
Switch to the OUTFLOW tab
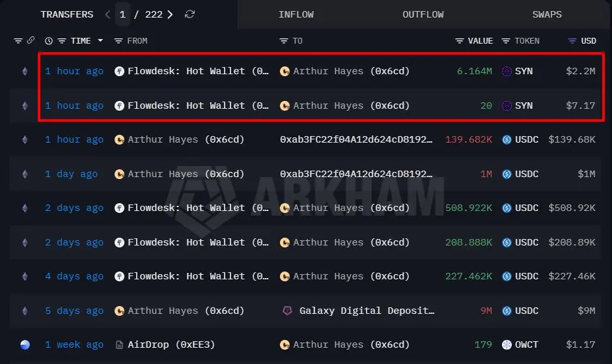click(423, 14)
